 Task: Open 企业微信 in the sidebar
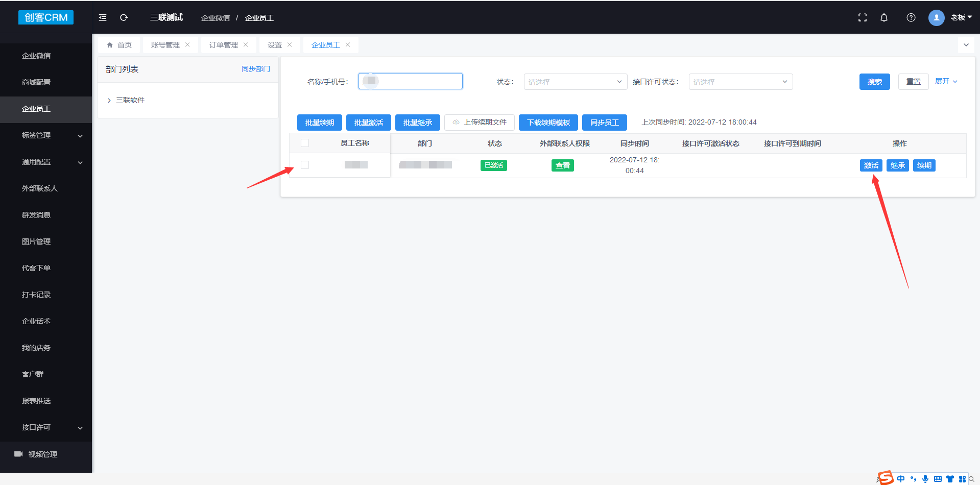click(x=46, y=56)
